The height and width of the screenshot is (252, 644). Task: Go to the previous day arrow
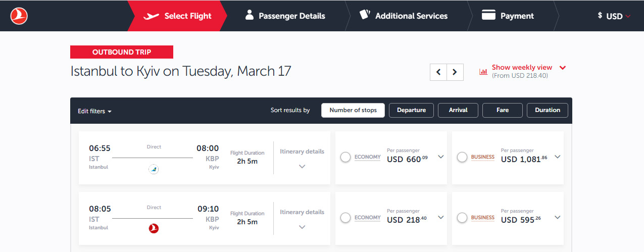(x=438, y=72)
